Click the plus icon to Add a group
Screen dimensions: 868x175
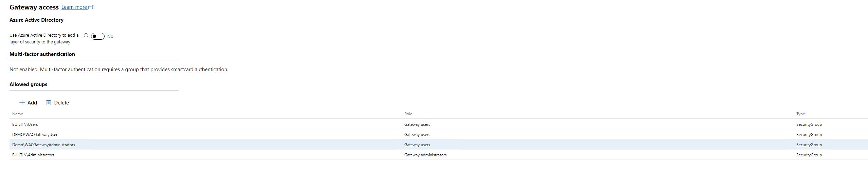pos(22,102)
